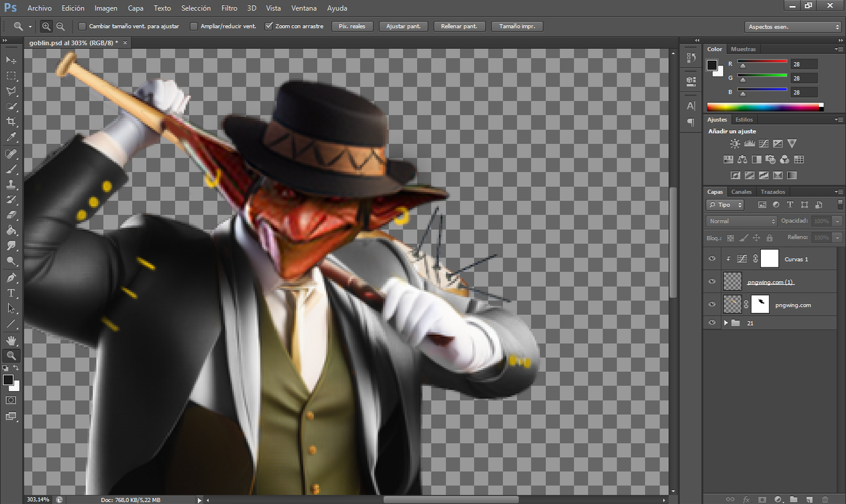The width and height of the screenshot is (846, 504).
Task: Select the Hand tool
Action: pos(11,340)
